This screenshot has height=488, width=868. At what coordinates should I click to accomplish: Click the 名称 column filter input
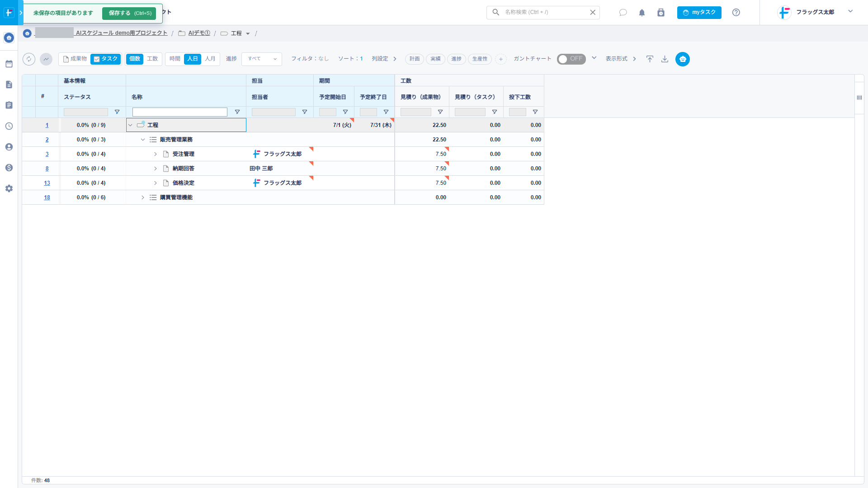coord(180,112)
